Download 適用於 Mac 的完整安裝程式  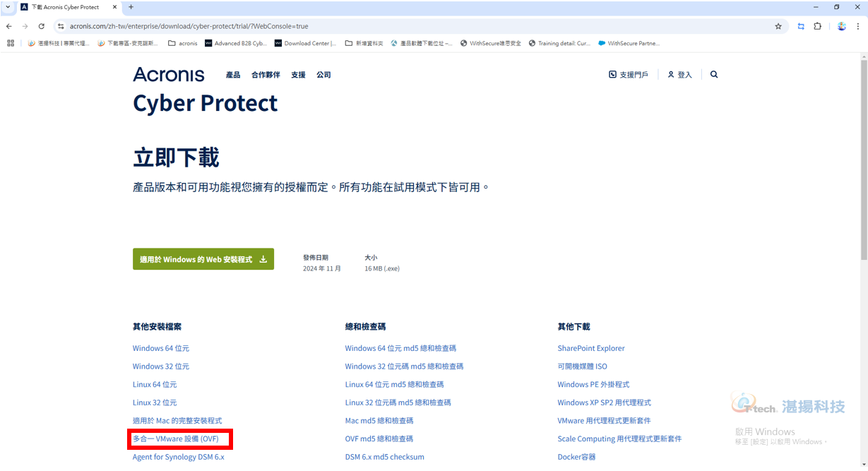click(177, 421)
